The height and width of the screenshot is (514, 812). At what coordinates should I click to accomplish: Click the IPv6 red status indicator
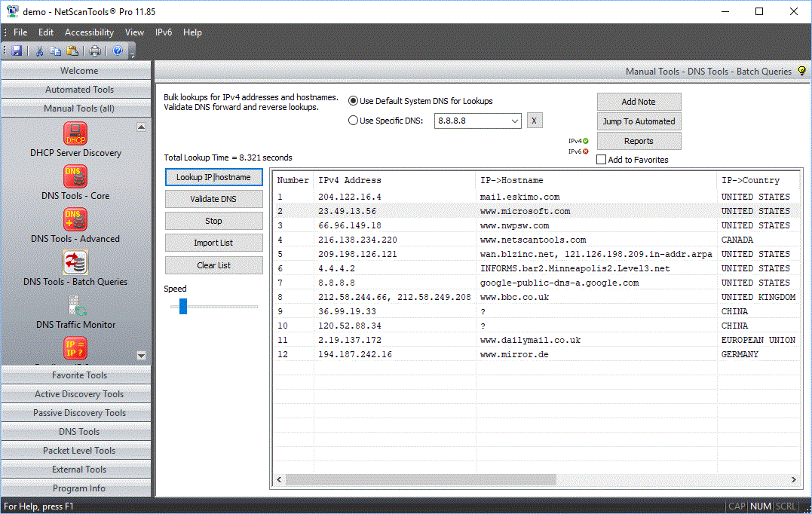coord(586,151)
